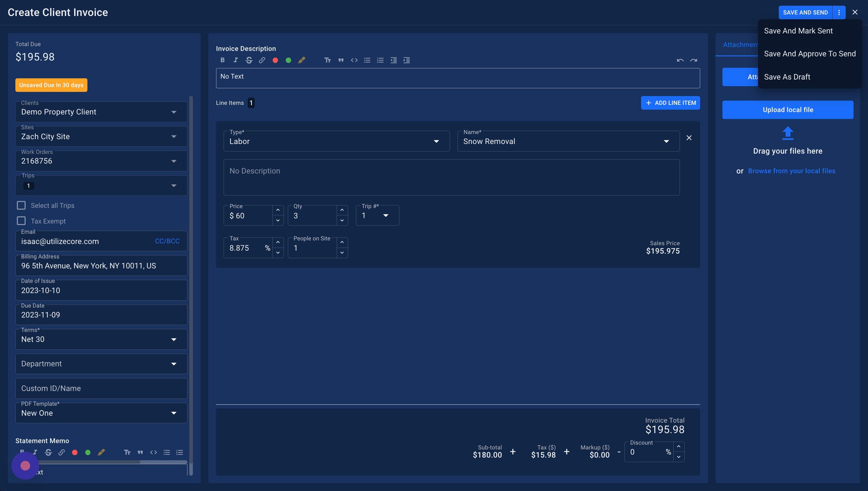Pick the red color dot in the Invoice Description toolbar
Viewport: 868px width, 491px height.
275,60
